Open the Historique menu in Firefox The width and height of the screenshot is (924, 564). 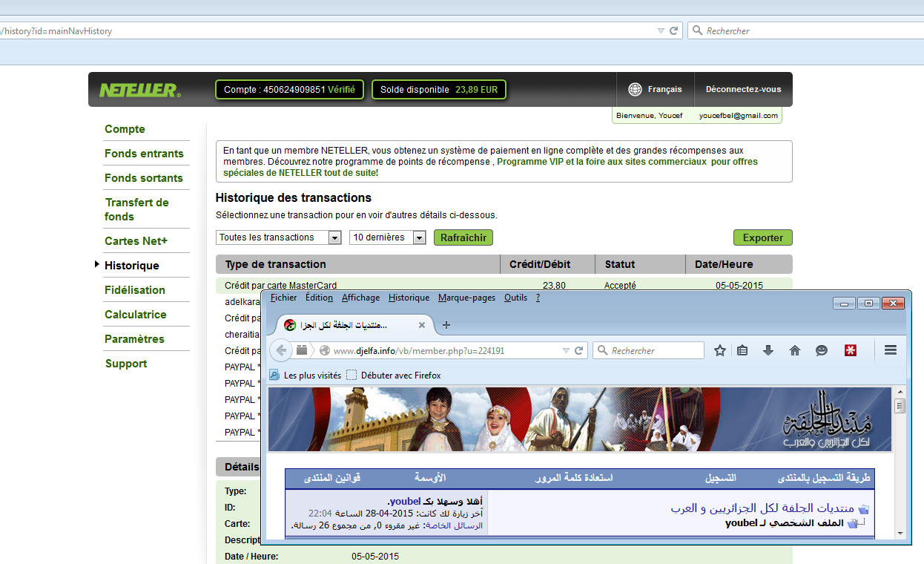pyautogui.click(x=409, y=298)
